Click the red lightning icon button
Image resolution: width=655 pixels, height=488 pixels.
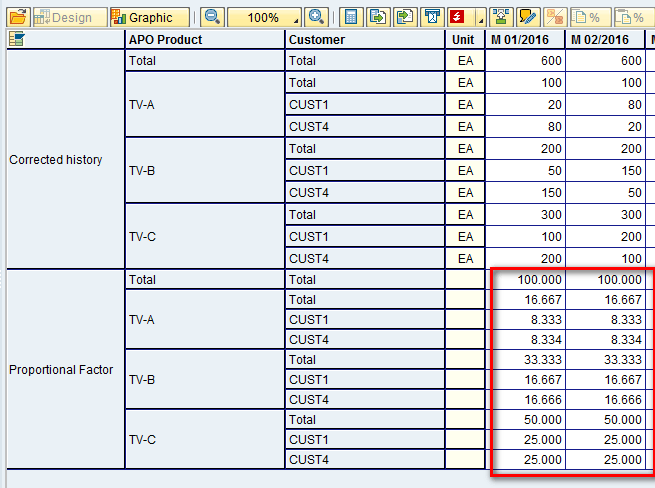[x=458, y=17]
